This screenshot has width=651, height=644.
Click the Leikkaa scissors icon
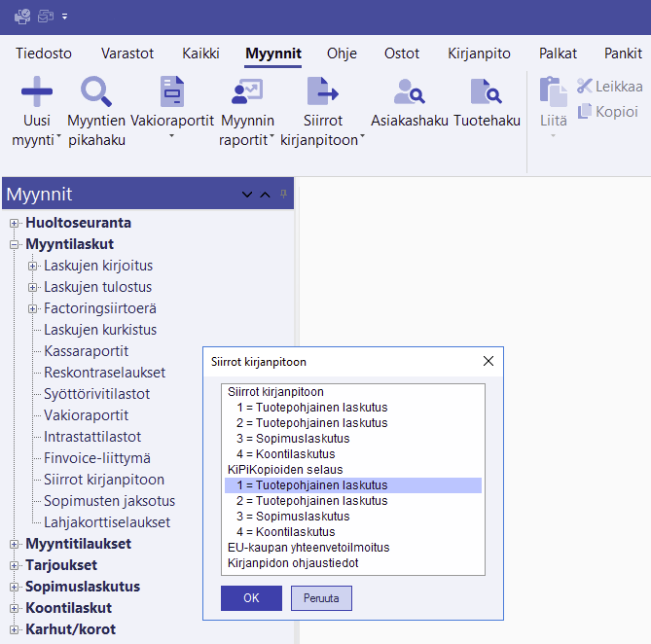pyautogui.click(x=585, y=87)
